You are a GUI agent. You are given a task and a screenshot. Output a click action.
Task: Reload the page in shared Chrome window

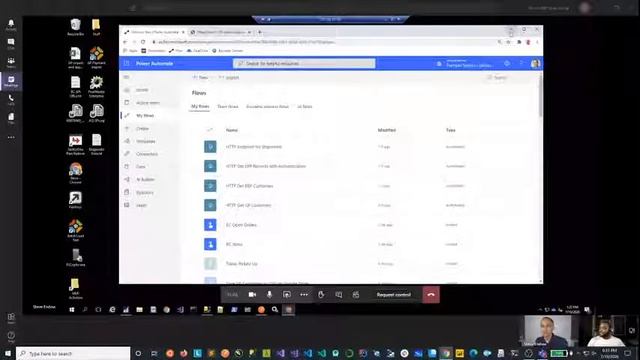tap(143, 42)
